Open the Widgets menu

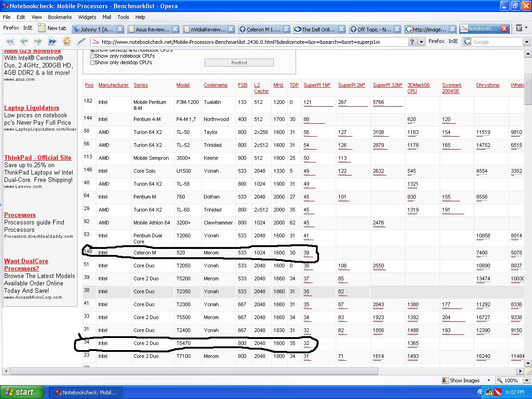(87, 17)
